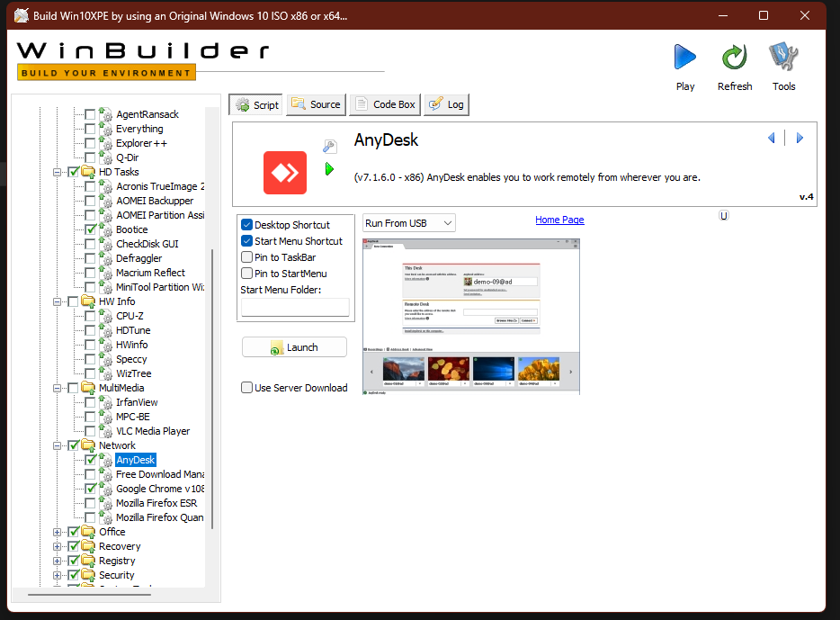Click the small U update icon
The height and width of the screenshot is (620, 840).
coord(724,215)
